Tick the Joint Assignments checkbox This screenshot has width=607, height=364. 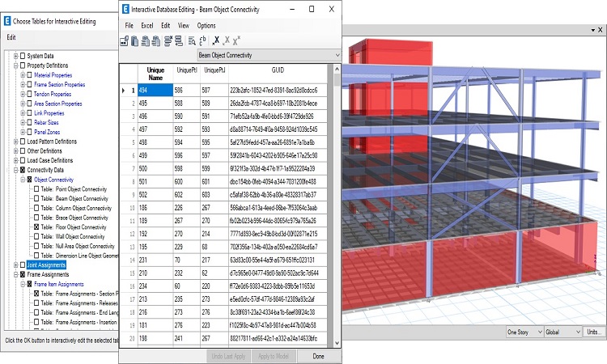(x=22, y=265)
